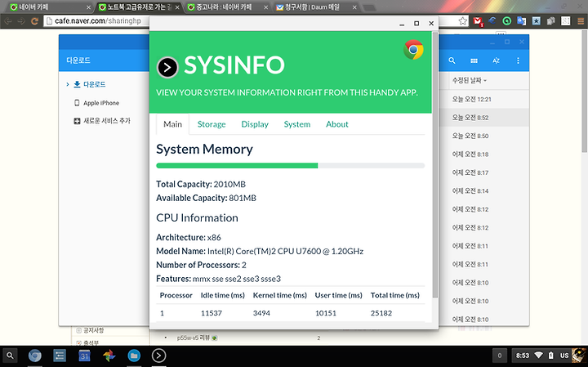The width and height of the screenshot is (588, 367).
Task: Click the System Memory usage bar
Action: pyautogui.click(x=290, y=165)
